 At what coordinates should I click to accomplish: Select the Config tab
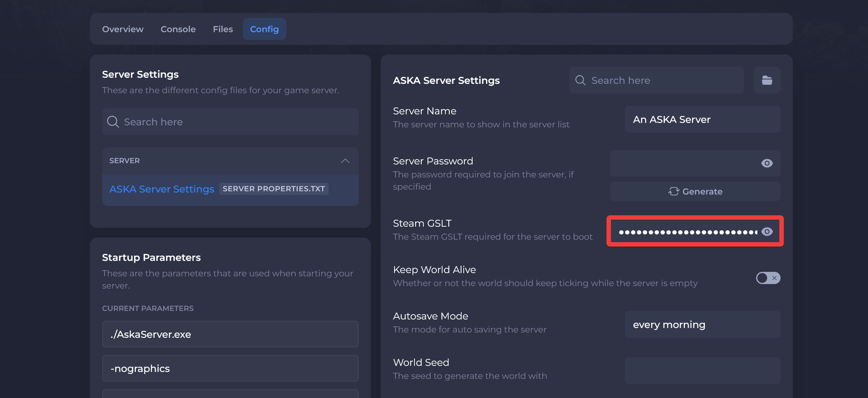pyautogui.click(x=264, y=29)
